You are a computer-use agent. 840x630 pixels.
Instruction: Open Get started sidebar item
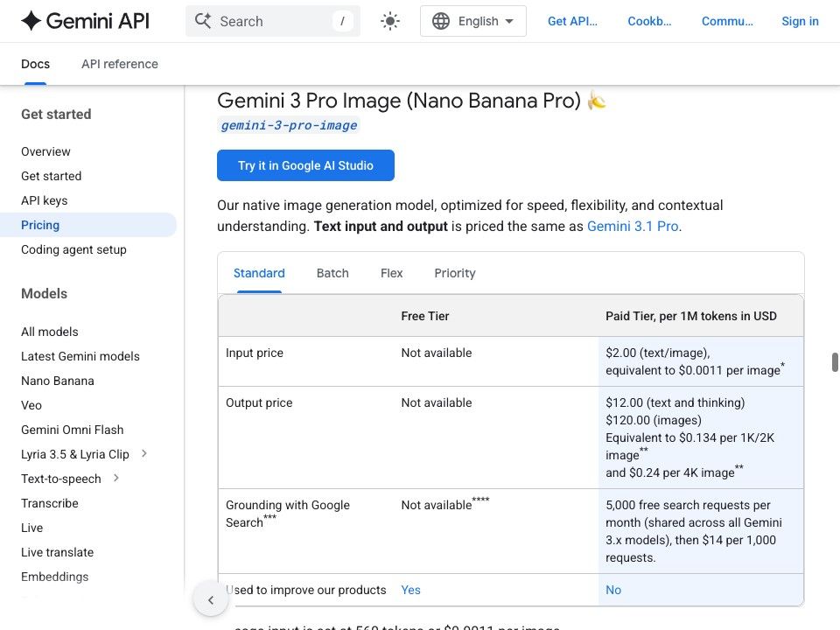(x=52, y=176)
